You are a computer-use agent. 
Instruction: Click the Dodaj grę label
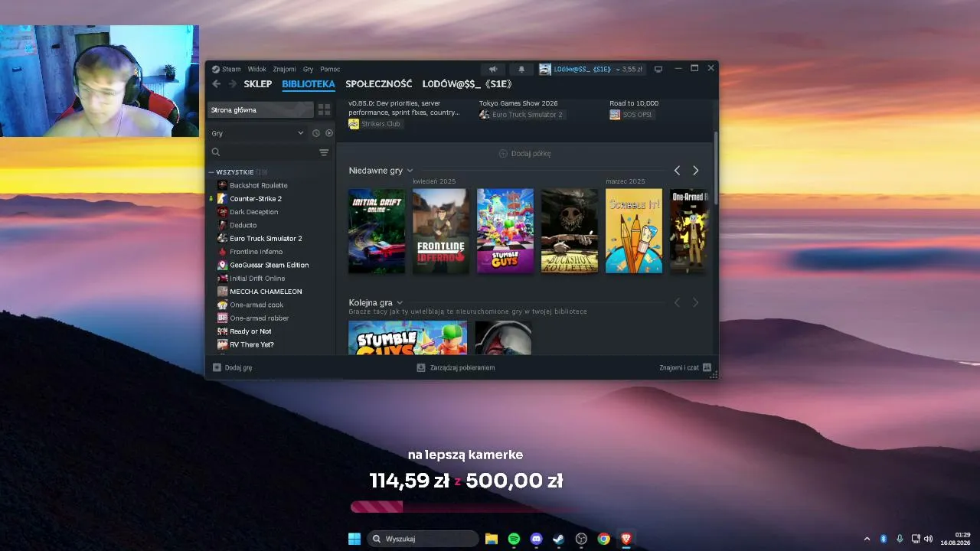click(x=238, y=367)
